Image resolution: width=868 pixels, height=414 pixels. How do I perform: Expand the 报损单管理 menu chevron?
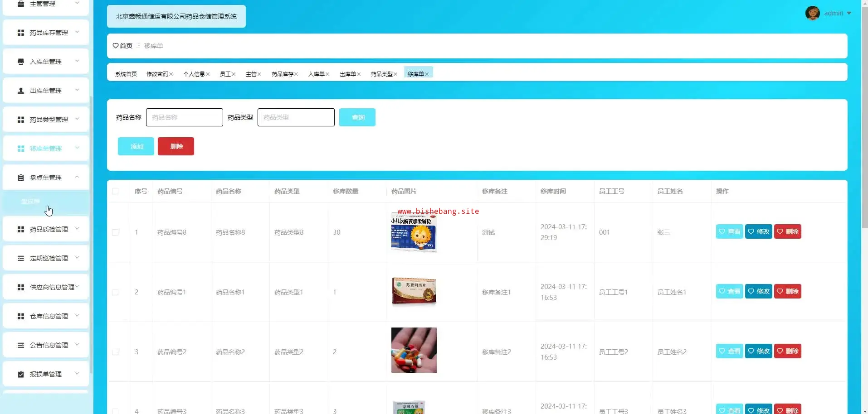coord(77,373)
